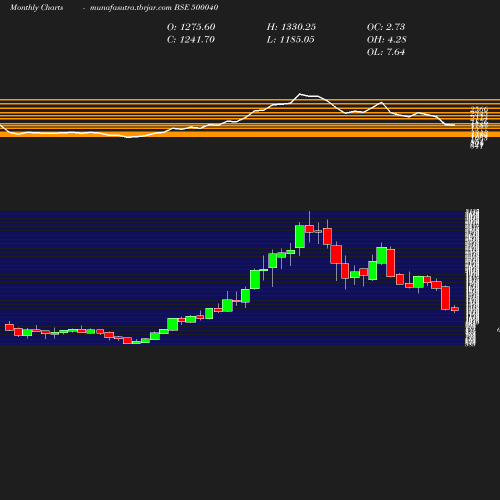Select the high value 'H: 1330.25'

click(291, 27)
